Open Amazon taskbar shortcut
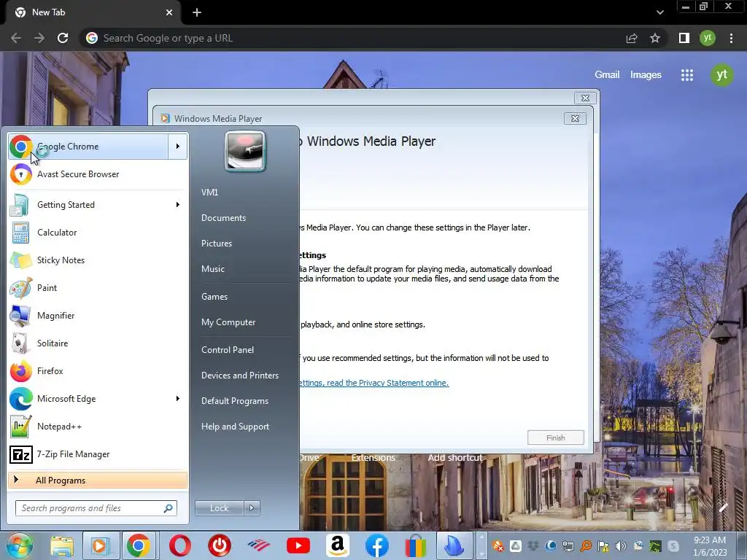This screenshot has width=747, height=560. (338, 545)
